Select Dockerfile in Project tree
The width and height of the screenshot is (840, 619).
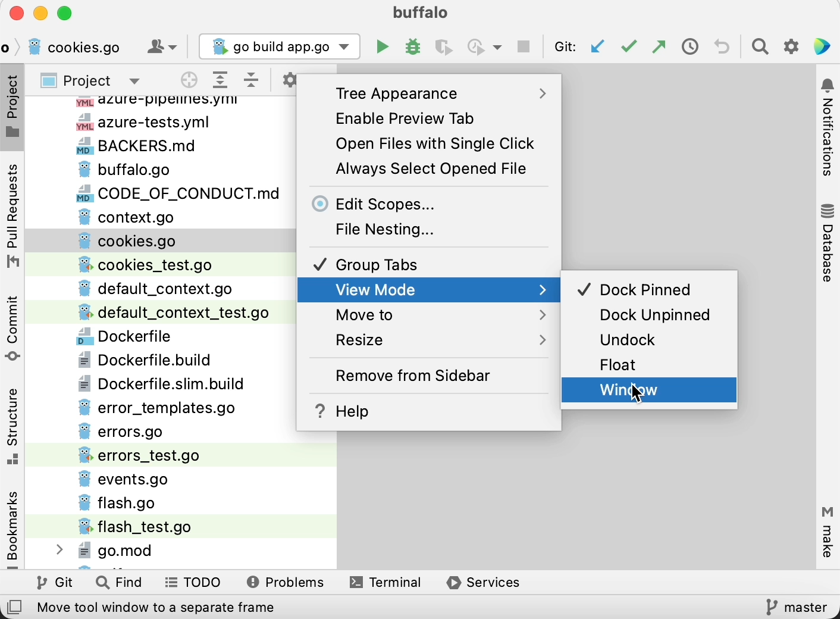click(x=161, y=336)
